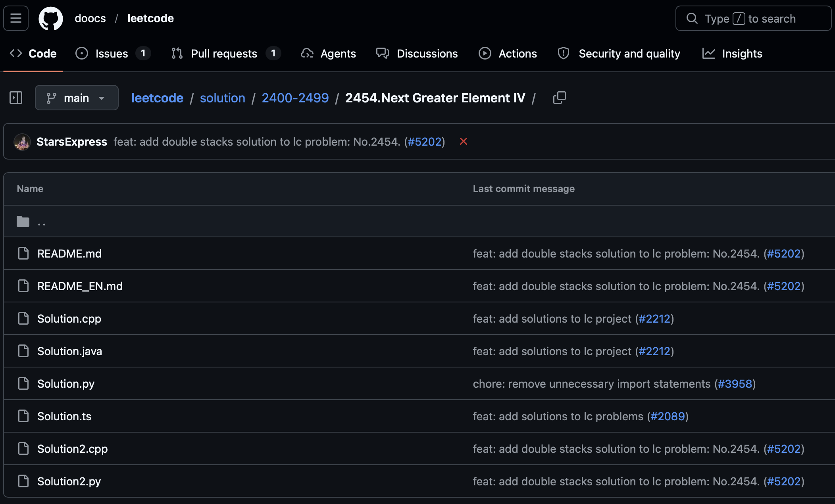835x504 pixels.
Task: Click the Last commit message column header
Action: (x=524, y=189)
